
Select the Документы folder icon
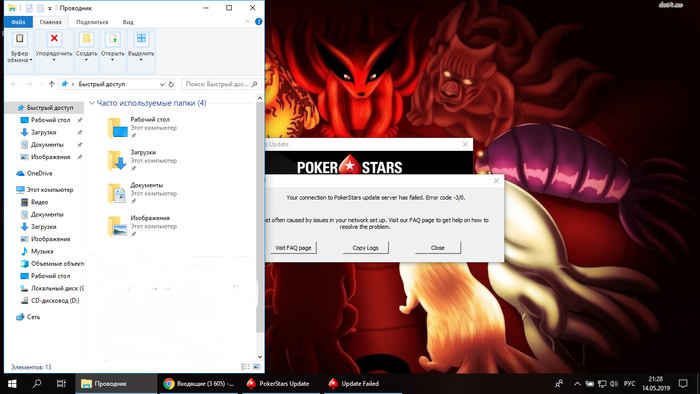tap(117, 194)
